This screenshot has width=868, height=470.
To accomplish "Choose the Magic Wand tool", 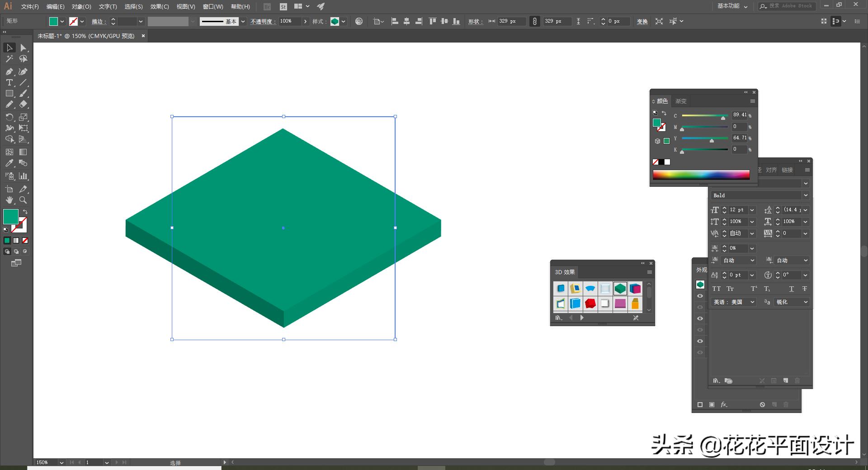I will click(x=9, y=59).
